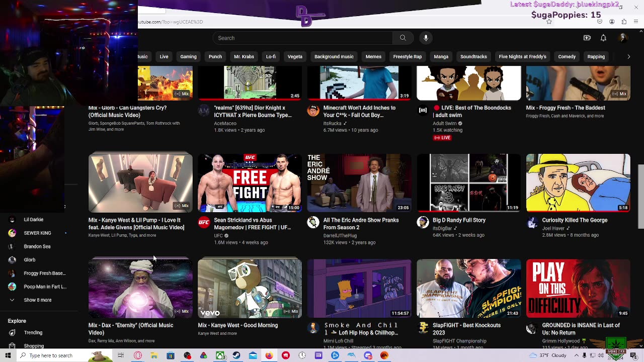The image size is (644, 362).
Task: Select the Five Nights at Freddy's chip
Action: pos(522,56)
